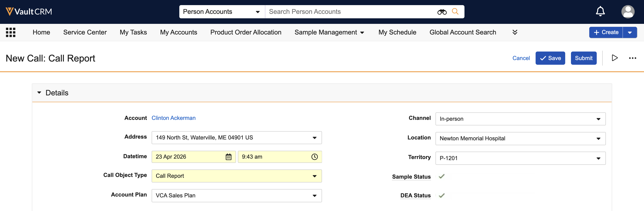
Task: Focus the Search Person Accounts field
Action: point(350,12)
